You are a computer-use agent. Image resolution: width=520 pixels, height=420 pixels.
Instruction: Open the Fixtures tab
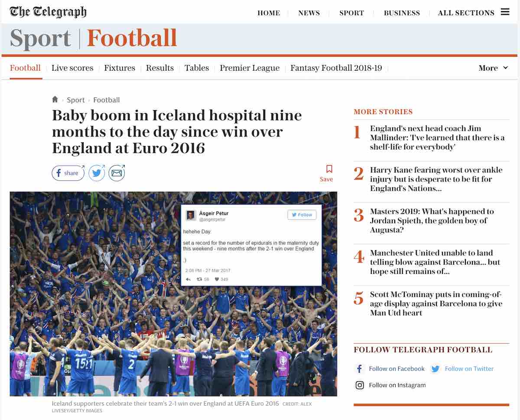click(x=120, y=68)
